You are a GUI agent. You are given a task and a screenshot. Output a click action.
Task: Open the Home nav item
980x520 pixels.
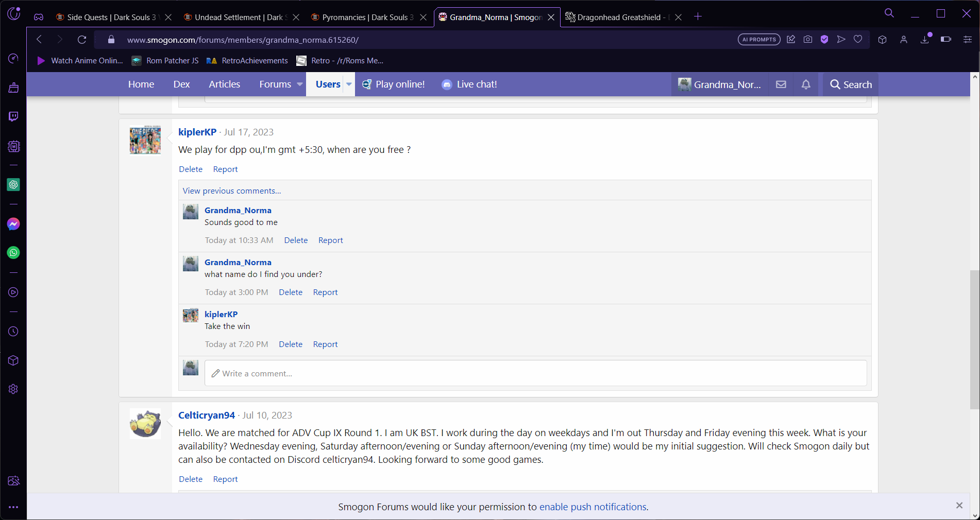(141, 84)
